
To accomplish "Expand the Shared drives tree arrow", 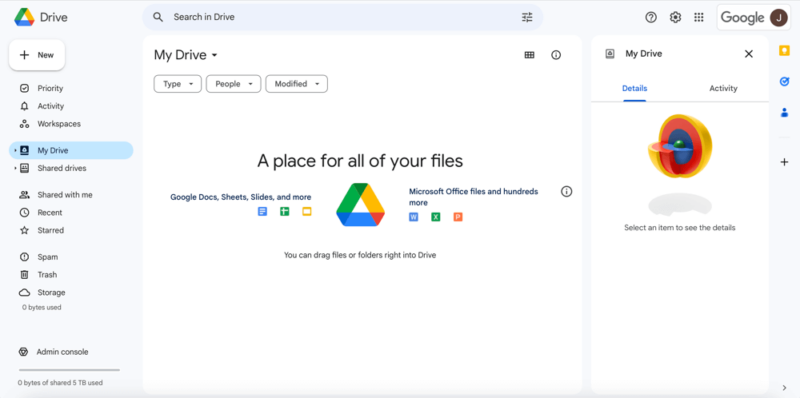I will 15,168.
